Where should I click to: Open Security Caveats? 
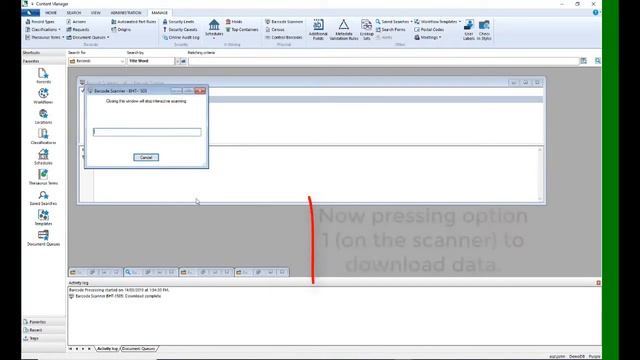click(180, 29)
